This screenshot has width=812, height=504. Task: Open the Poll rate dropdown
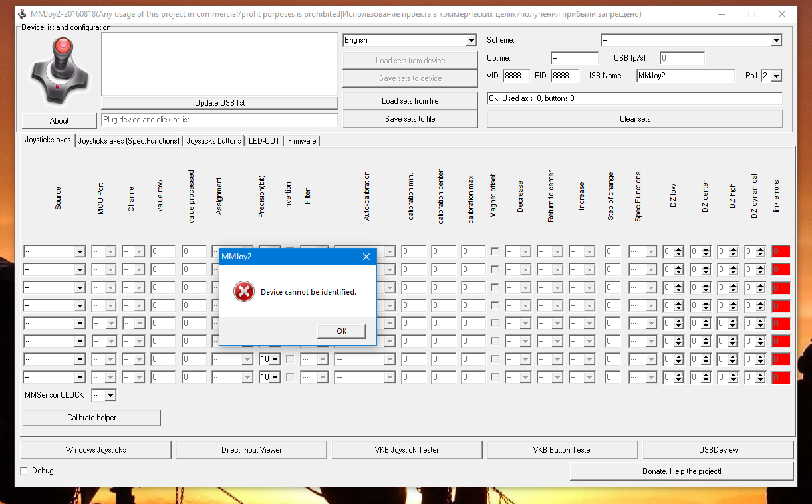(x=771, y=76)
